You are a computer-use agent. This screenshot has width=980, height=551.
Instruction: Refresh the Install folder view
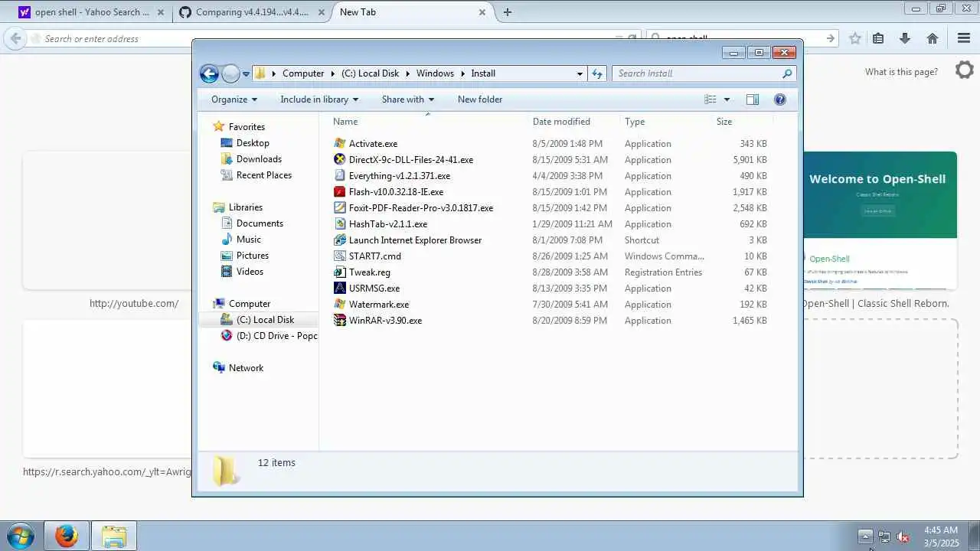point(597,73)
